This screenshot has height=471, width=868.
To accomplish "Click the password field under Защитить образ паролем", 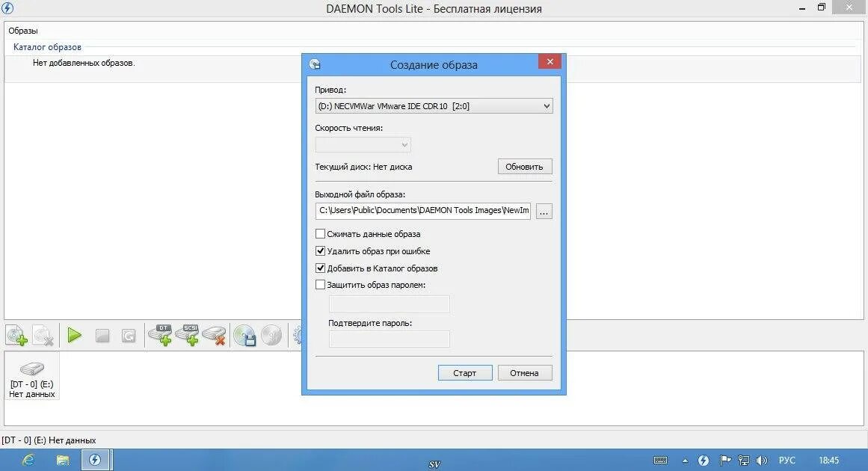I will pos(390,304).
